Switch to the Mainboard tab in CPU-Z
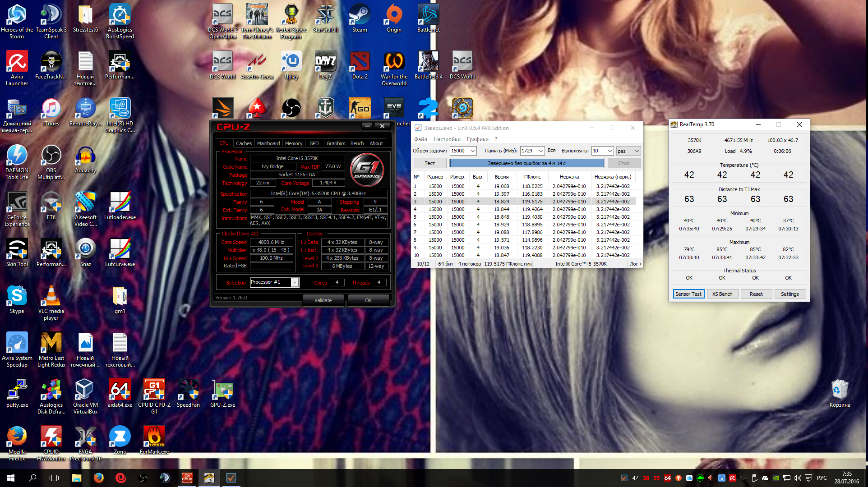The image size is (868, 487). click(268, 143)
